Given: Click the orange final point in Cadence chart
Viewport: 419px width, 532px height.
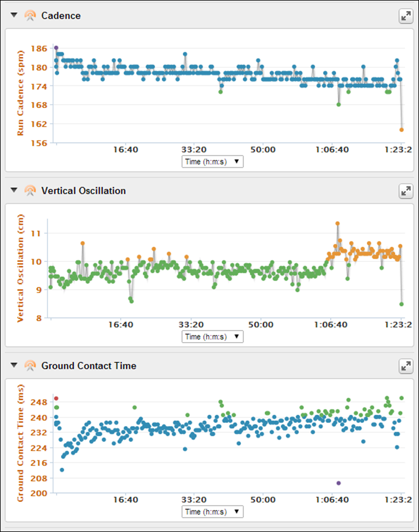Looking at the screenshot, I should [402, 130].
